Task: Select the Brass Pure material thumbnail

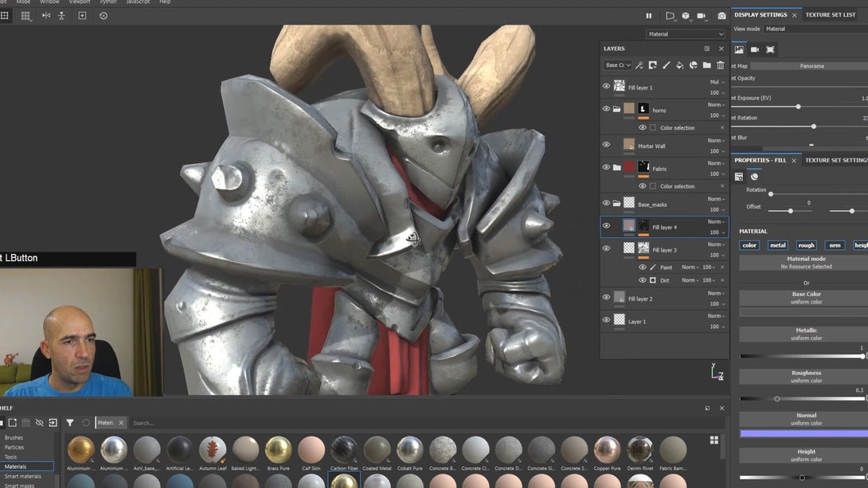Action: click(279, 450)
